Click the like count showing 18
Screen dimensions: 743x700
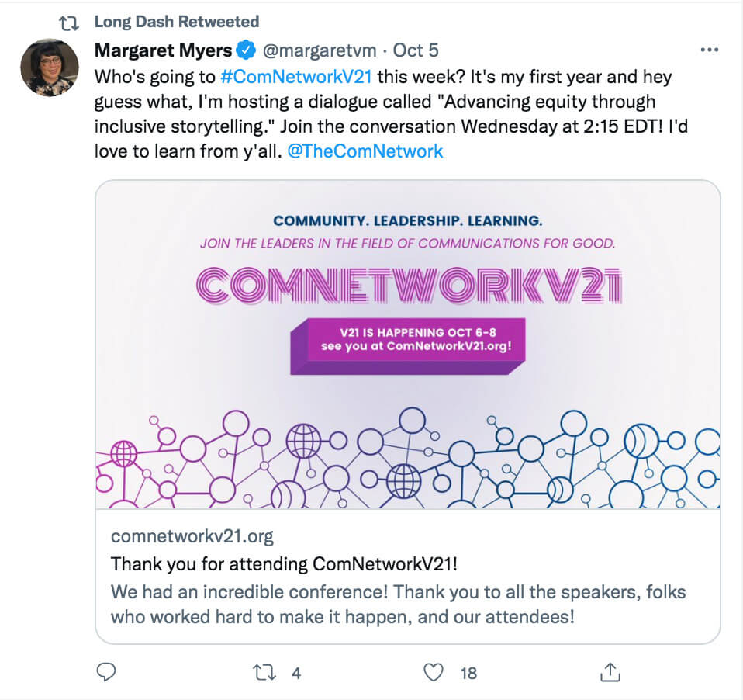468,674
